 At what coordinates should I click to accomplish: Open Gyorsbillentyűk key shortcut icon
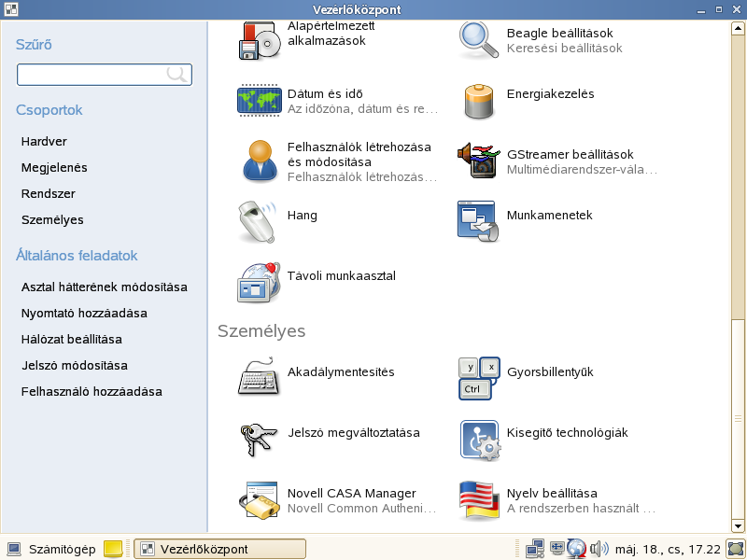click(479, 378)
